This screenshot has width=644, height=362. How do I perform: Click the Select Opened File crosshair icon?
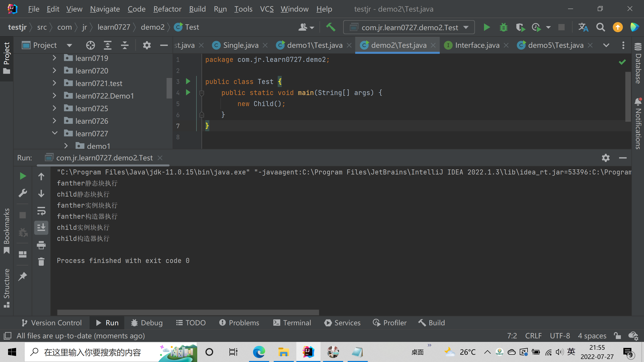(90, 45)
